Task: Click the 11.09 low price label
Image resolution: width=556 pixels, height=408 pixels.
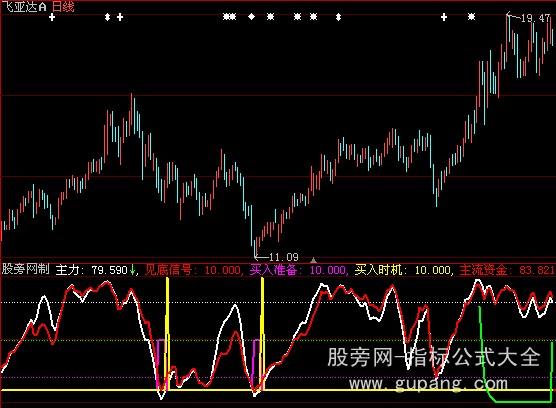Action: (284, 257)
